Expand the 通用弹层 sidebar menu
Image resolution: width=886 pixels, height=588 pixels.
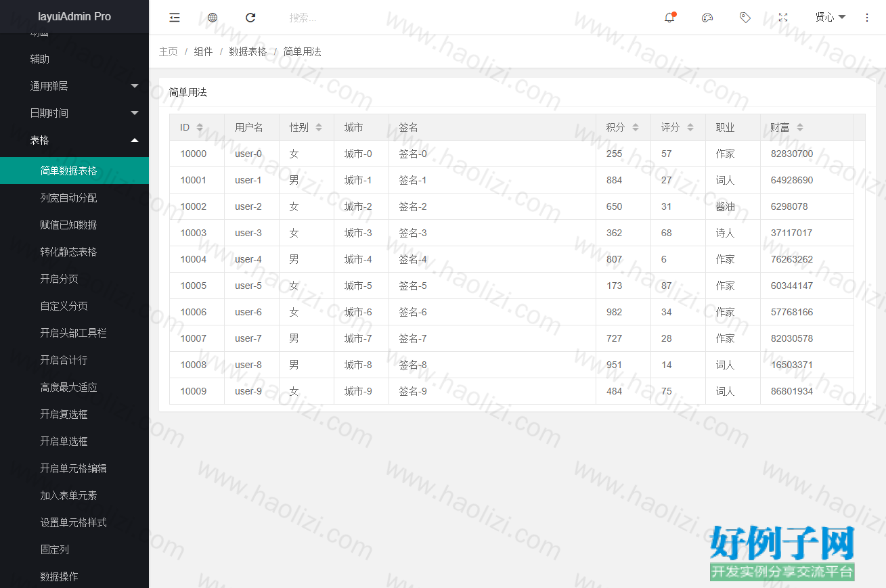[x=74, y=86]
